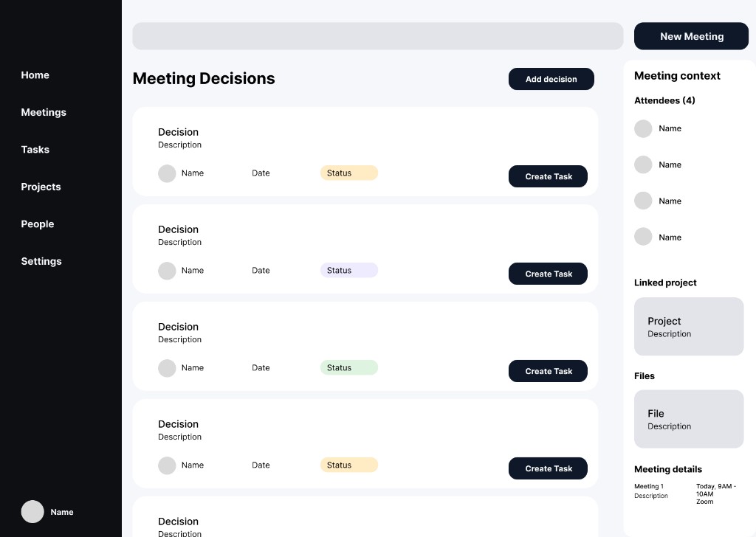Click owner Name text on first decision card

(193, 173)
